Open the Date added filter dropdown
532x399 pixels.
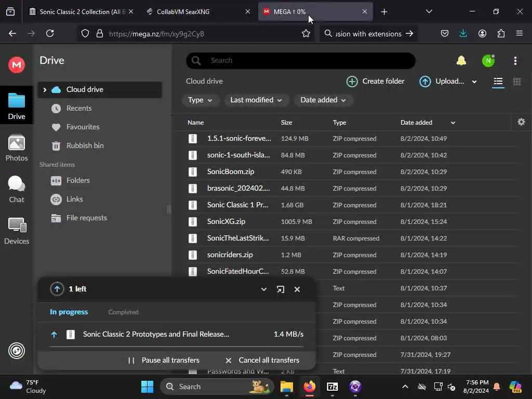point(323,100)
